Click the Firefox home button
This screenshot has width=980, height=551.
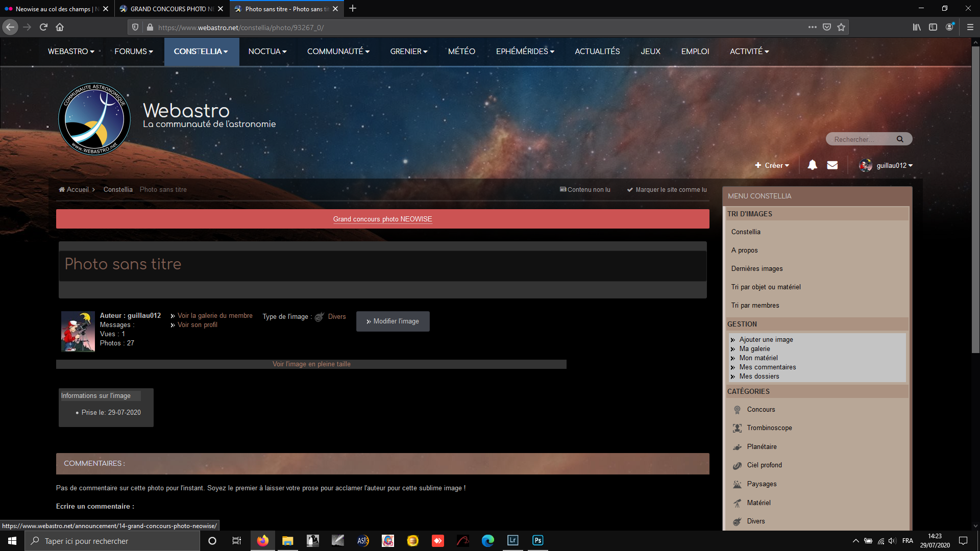60,27
